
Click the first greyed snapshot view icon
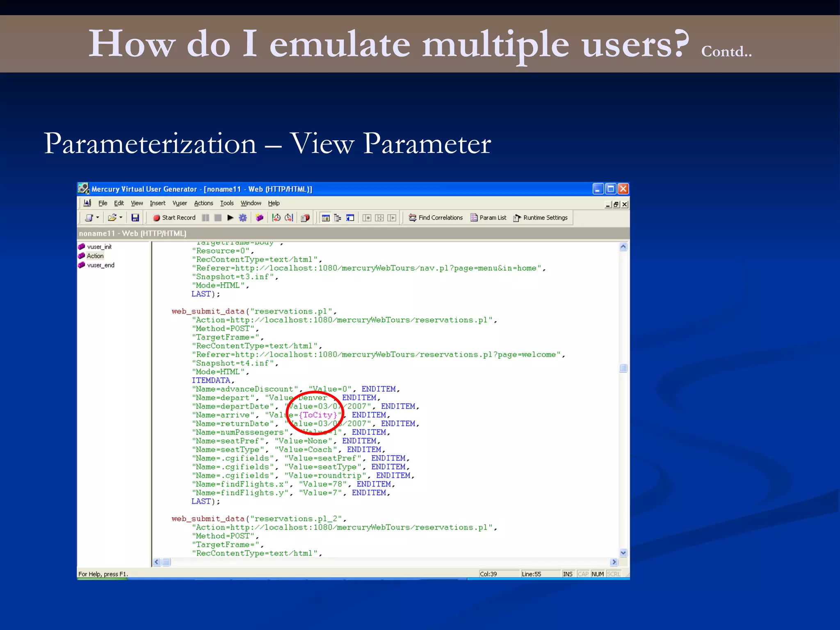(x=367, y=218)
